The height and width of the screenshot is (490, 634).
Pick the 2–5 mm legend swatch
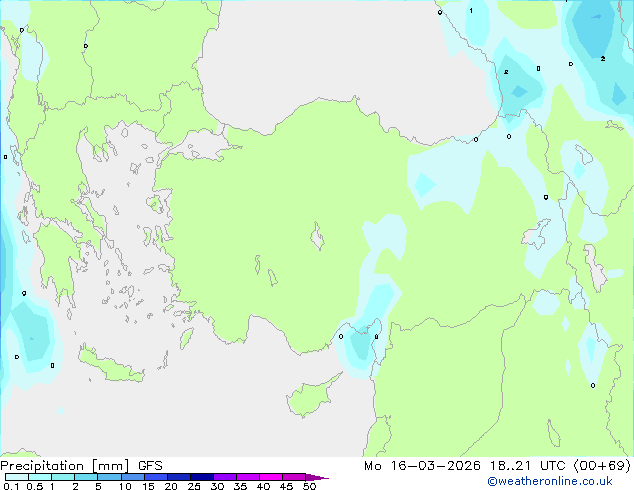click(x=86, y=477)
